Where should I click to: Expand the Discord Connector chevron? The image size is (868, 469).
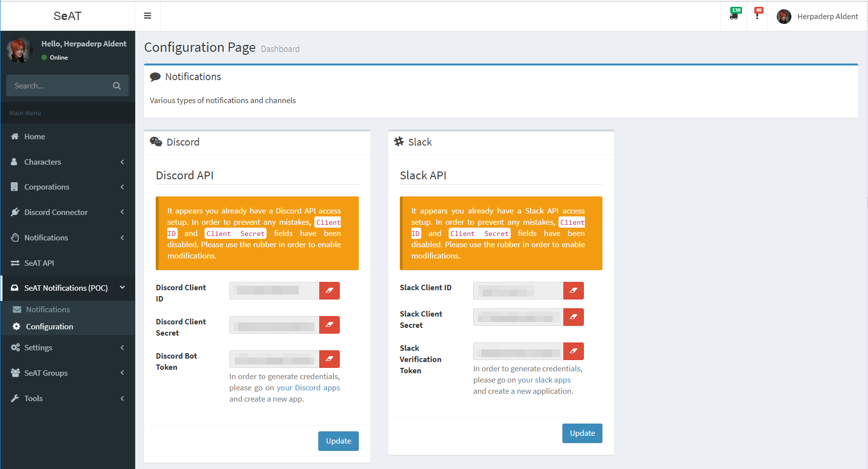(122, 212)
